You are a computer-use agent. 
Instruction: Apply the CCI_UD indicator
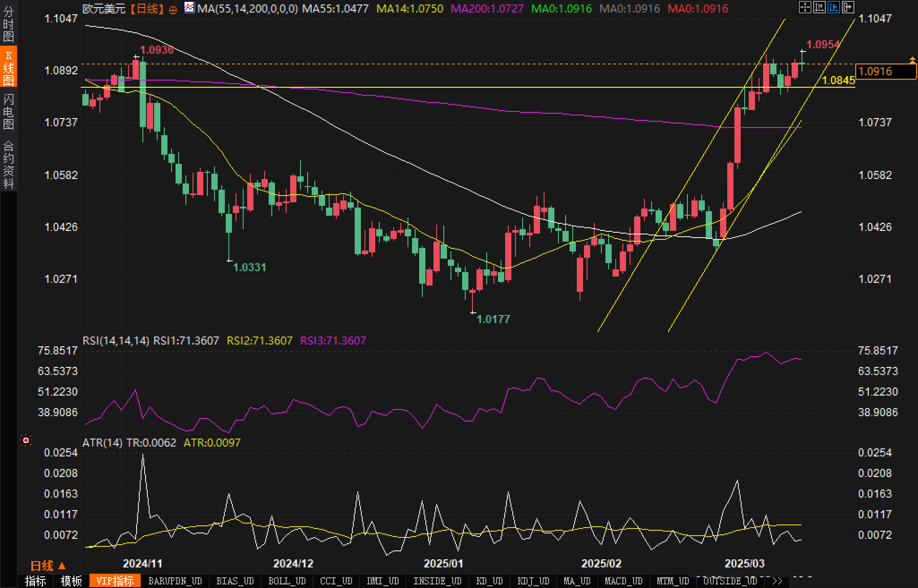336,581
